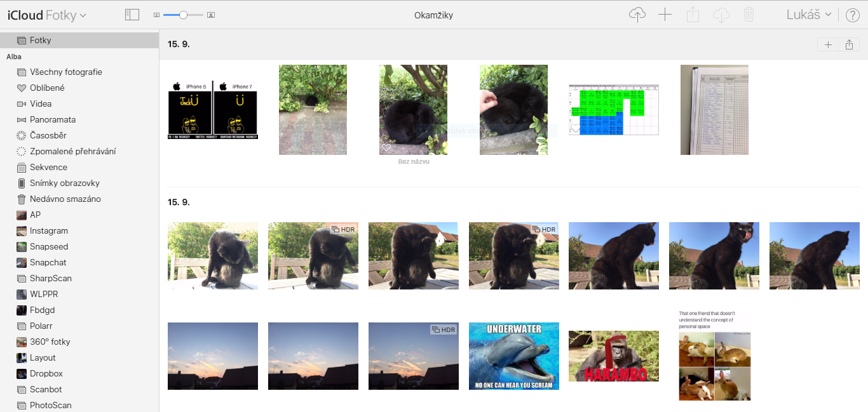Viewport: 868px width, 412px height.
Task: Open the paper notebook page photo
Action: [714, 110]
